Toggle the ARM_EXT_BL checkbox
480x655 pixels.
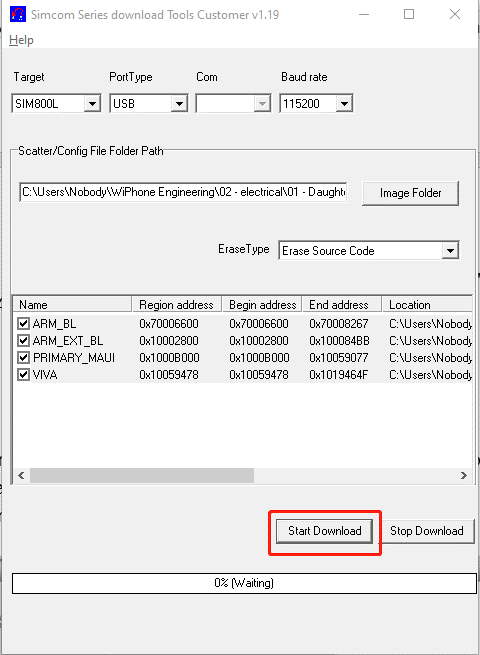[x=23, y=340]
